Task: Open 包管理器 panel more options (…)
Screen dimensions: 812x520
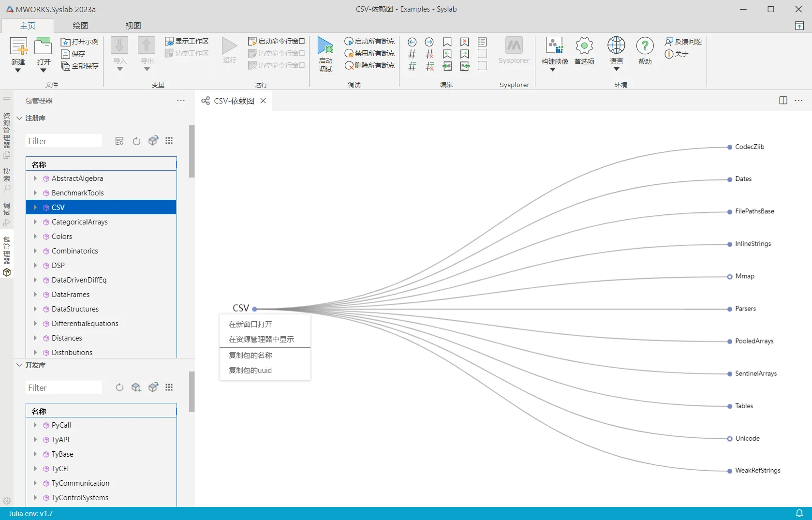Action: [181, 101]
